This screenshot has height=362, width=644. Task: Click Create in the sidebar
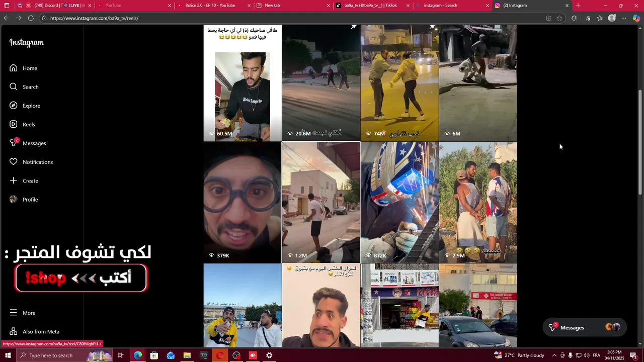coord(24,180)
